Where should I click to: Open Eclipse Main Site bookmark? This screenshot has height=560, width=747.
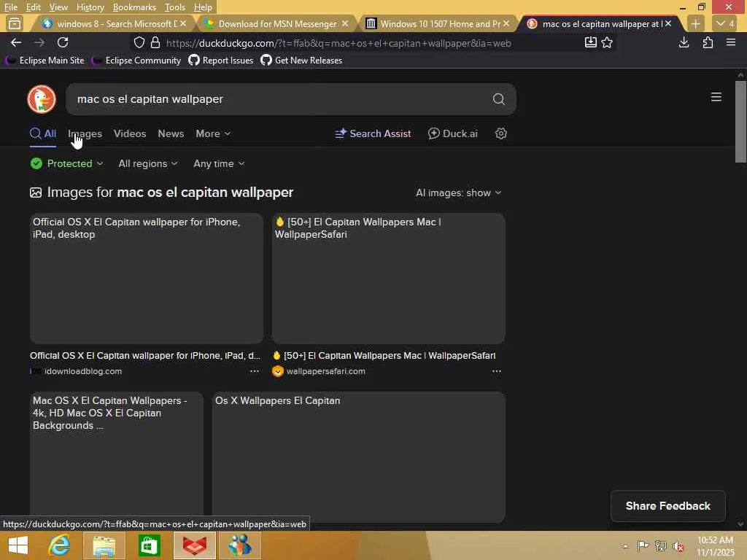pyautogui.click(x=44, y=60)
